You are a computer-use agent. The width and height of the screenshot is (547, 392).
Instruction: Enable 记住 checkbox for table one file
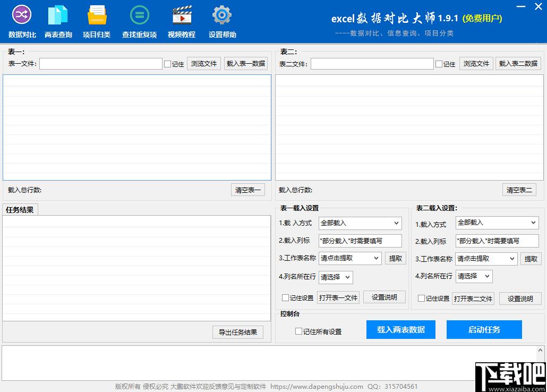[x=168, y=64]
